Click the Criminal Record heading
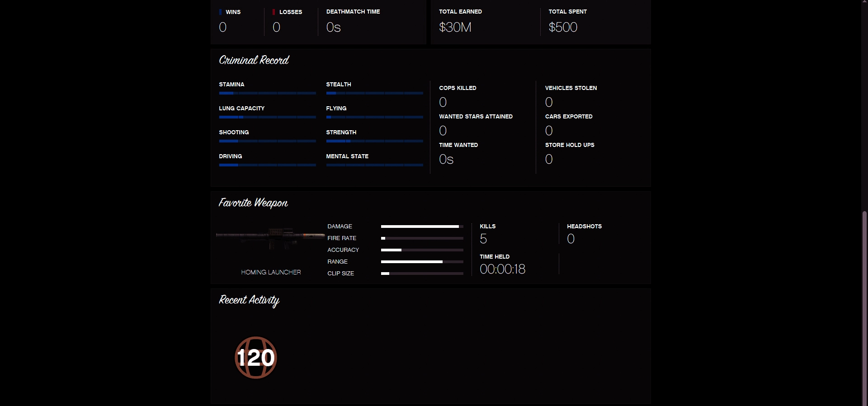 tap(254, 60)
